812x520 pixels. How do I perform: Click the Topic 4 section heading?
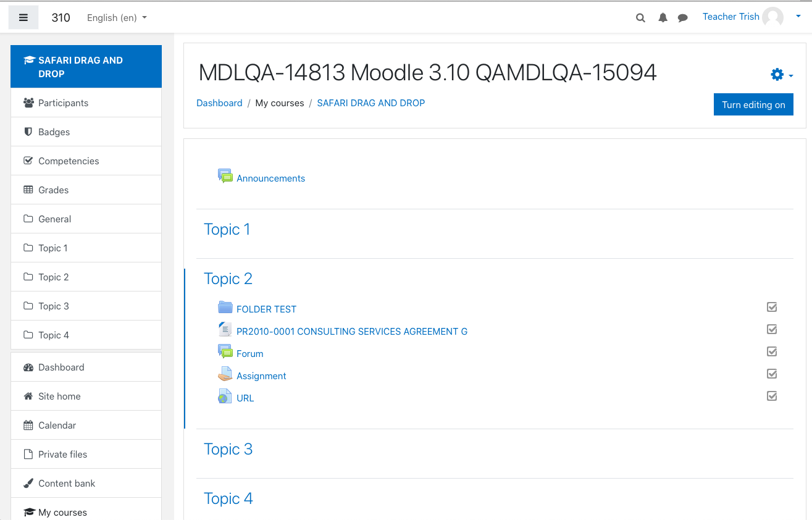tap(228, 498)
